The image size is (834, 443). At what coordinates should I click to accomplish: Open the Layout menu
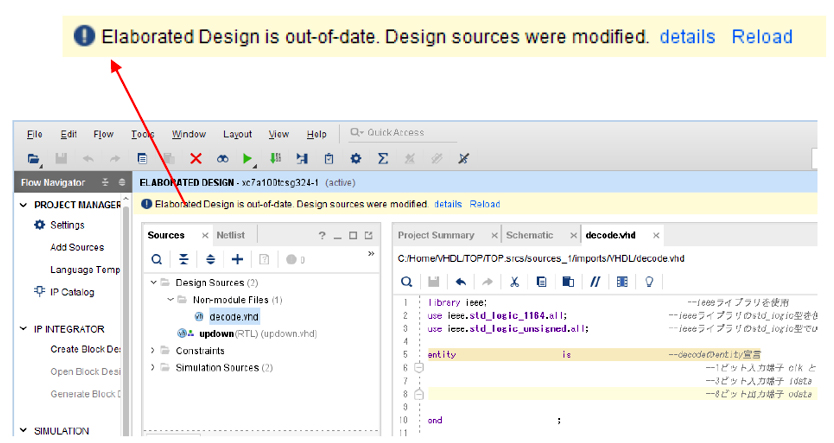237,134
